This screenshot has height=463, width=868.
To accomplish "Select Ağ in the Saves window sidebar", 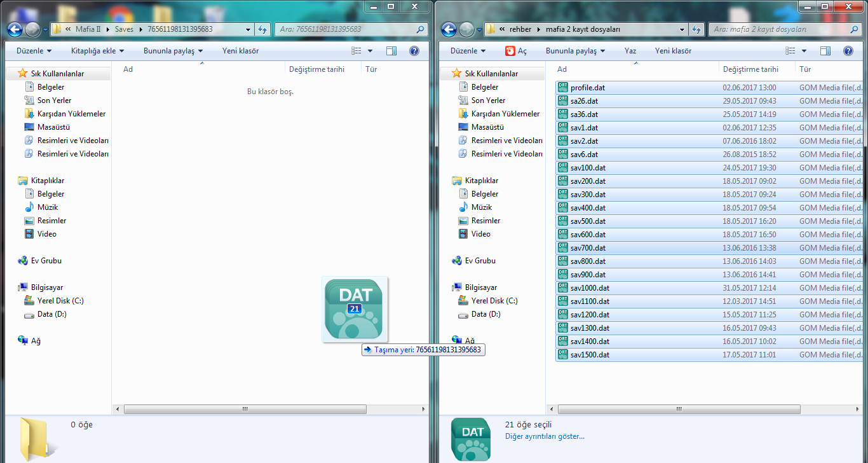I will [36, 341].
